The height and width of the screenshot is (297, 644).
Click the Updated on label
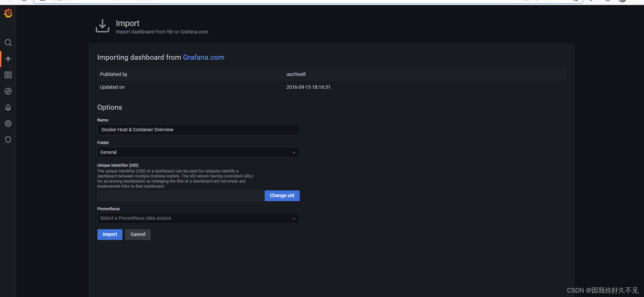(112, 87)
